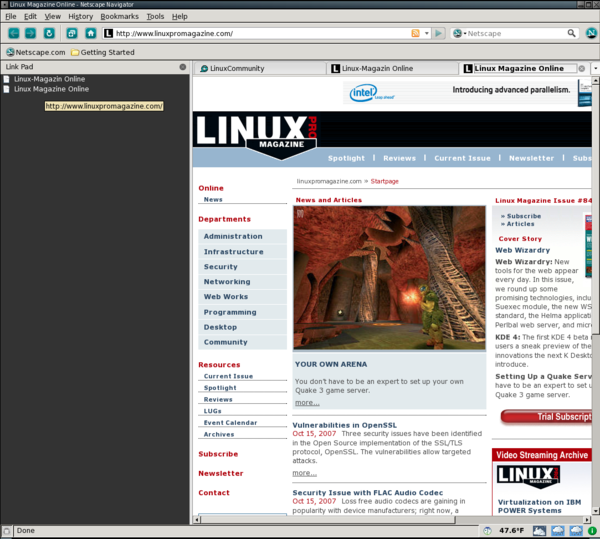600x539 pixels.
Task: Open Current Issue in the top navigation
Action: click(462, 158)
